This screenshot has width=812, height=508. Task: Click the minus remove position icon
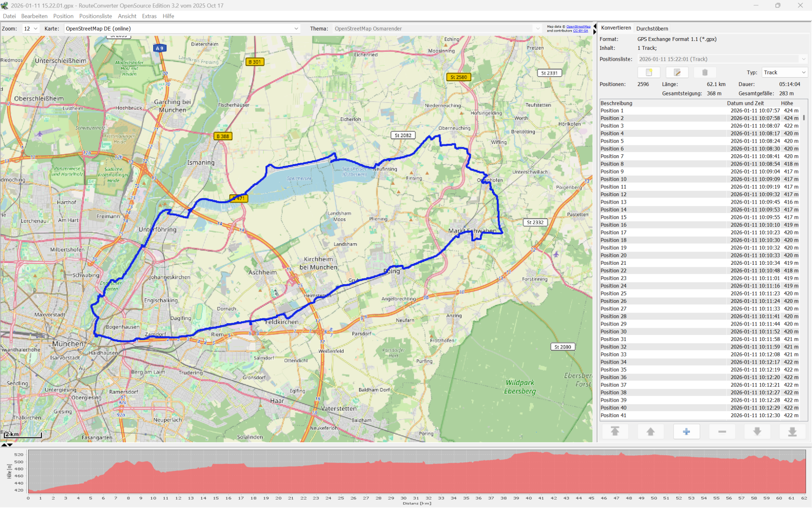coord(722,432)
